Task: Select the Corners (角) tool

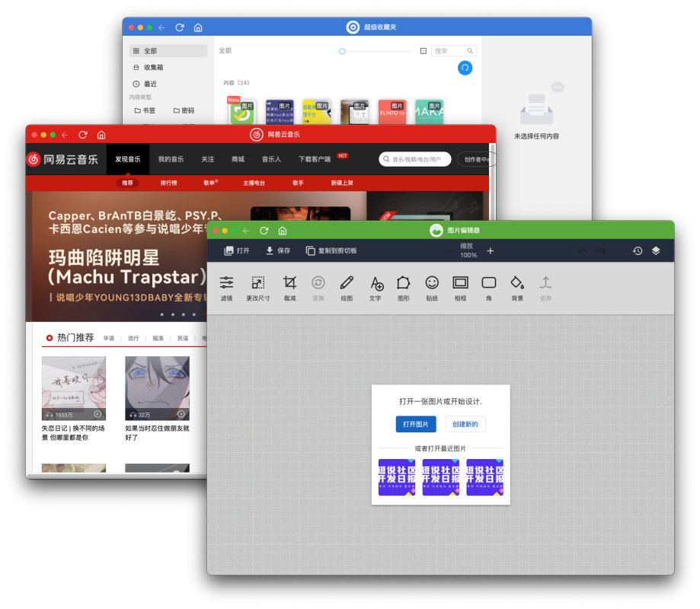Action: [489, 289]
